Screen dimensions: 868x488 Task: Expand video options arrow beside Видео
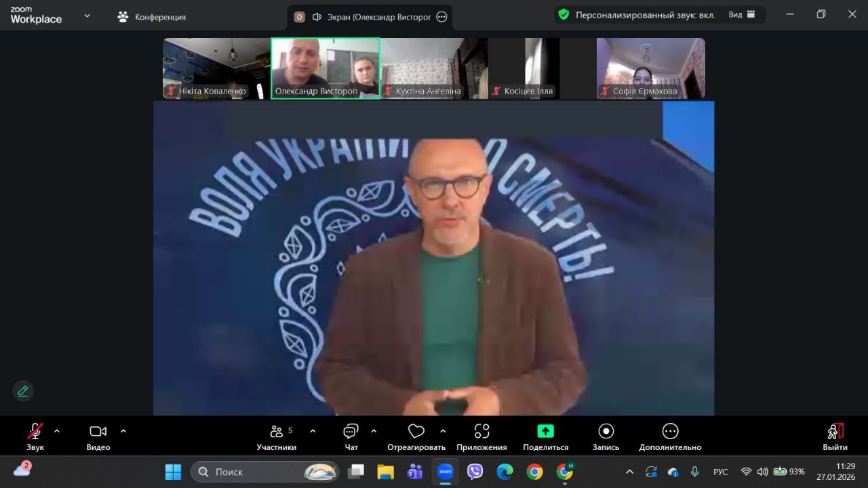pyautogui.click(x=123, y=431)
